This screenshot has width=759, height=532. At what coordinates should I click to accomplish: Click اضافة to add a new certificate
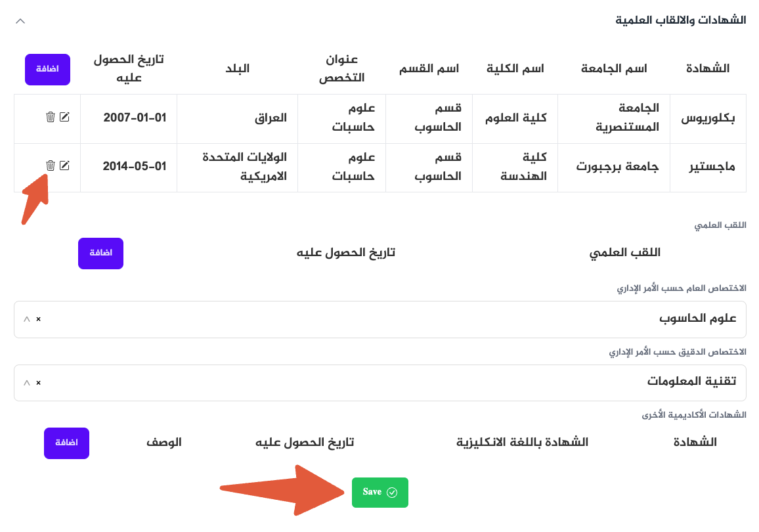click(x=47, y=70)
